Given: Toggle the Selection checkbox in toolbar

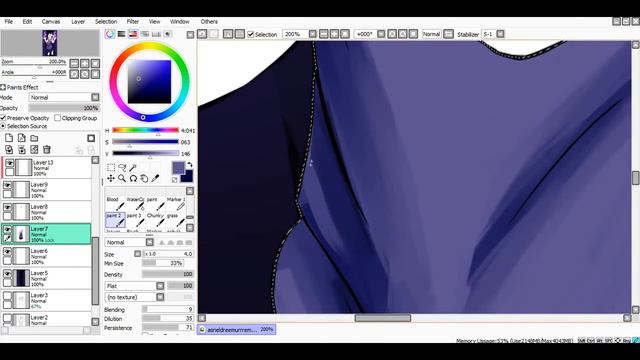Looking at the screenshot, I should [x=251, y=34].
